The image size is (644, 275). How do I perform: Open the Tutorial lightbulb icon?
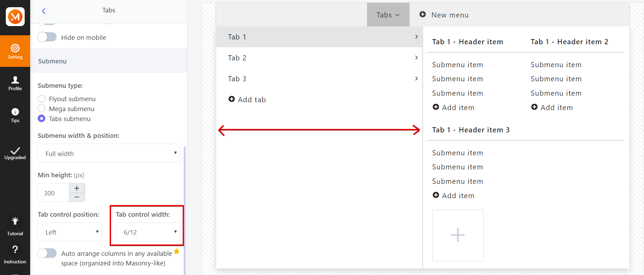pos(15,226)
